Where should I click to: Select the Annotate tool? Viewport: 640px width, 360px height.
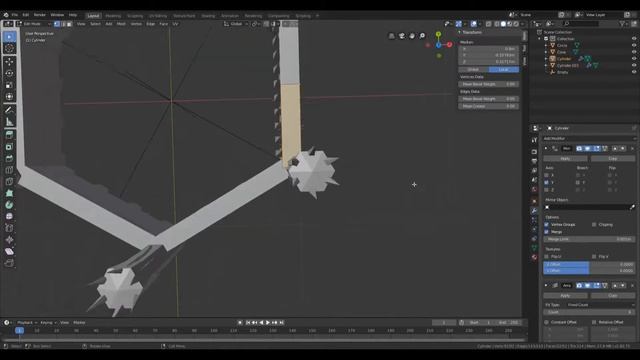click(9, 110)
